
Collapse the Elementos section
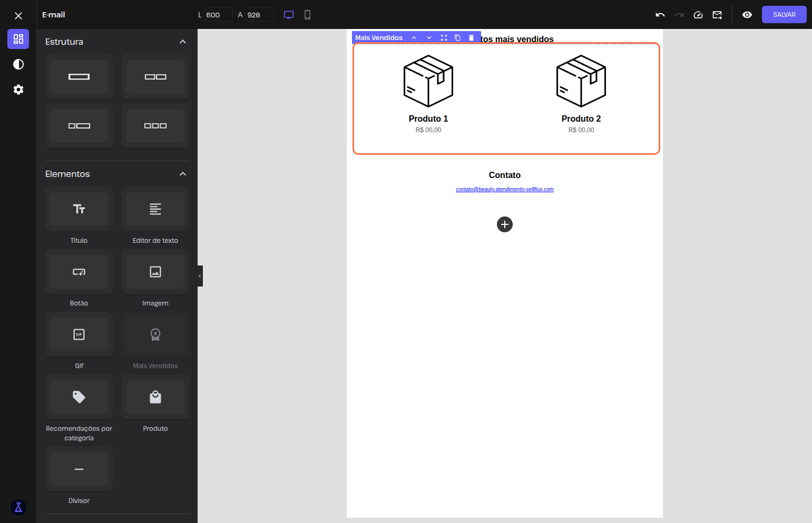(x=183, y=174)
